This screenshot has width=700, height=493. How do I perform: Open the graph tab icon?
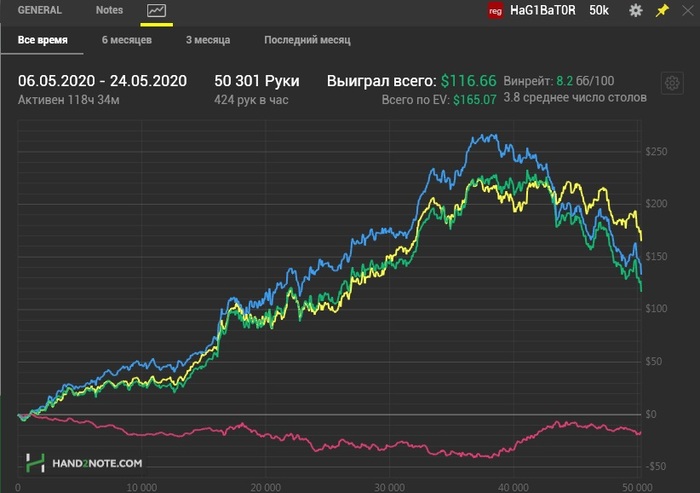(156, 10)
